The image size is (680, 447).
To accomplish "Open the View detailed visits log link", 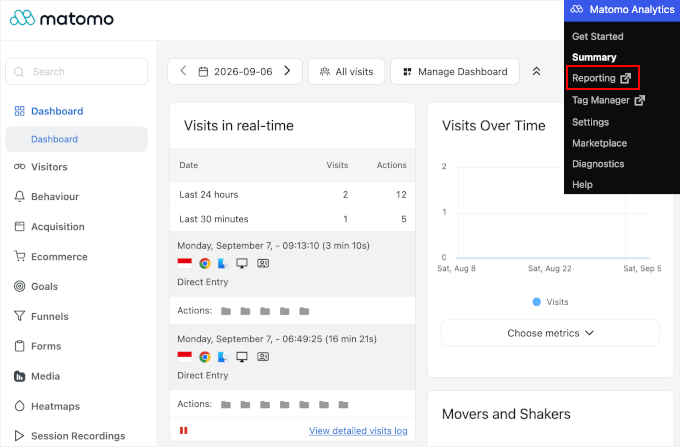I will pos(358,431).
